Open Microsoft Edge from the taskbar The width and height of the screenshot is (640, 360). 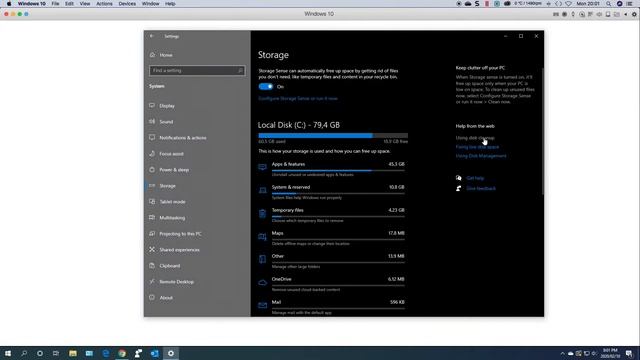point(105,353)
